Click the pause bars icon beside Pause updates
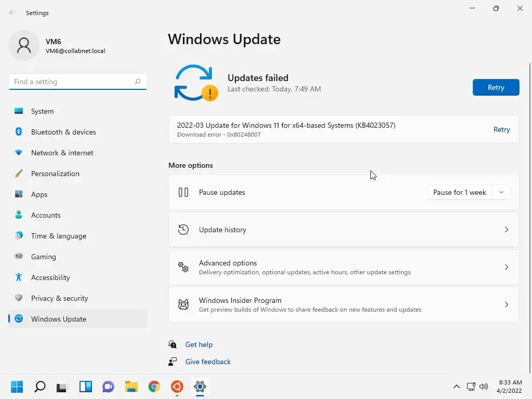The image size is (532, 399). click(x=183, y=192)
